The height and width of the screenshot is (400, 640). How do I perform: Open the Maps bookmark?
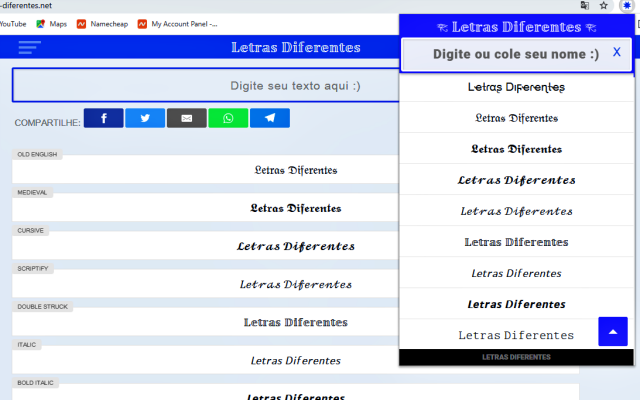52,24
